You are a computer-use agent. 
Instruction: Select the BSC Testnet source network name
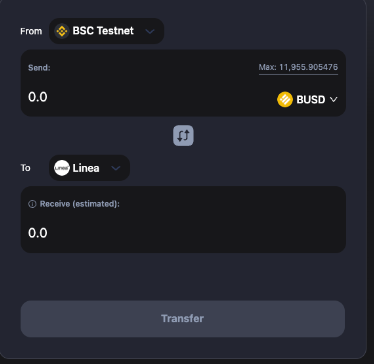(x=103, y=31)
